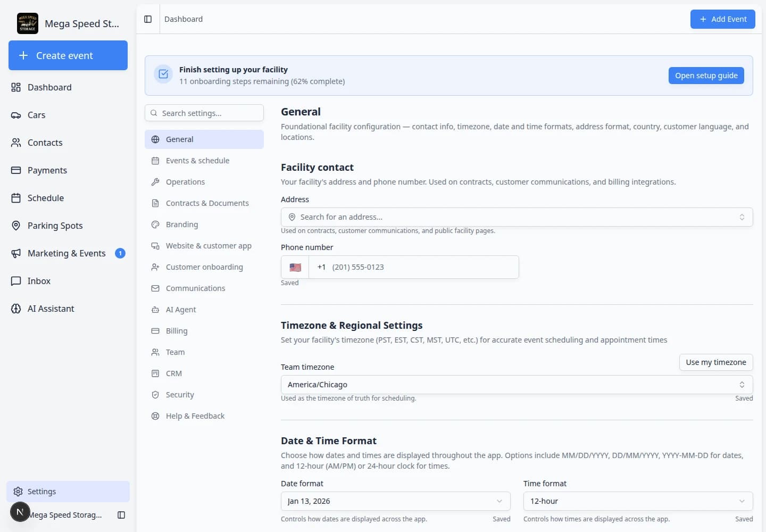Click the N user avatar
This screenshot has width=766, height=532.
pyautogui.click(x=20, y=512)
